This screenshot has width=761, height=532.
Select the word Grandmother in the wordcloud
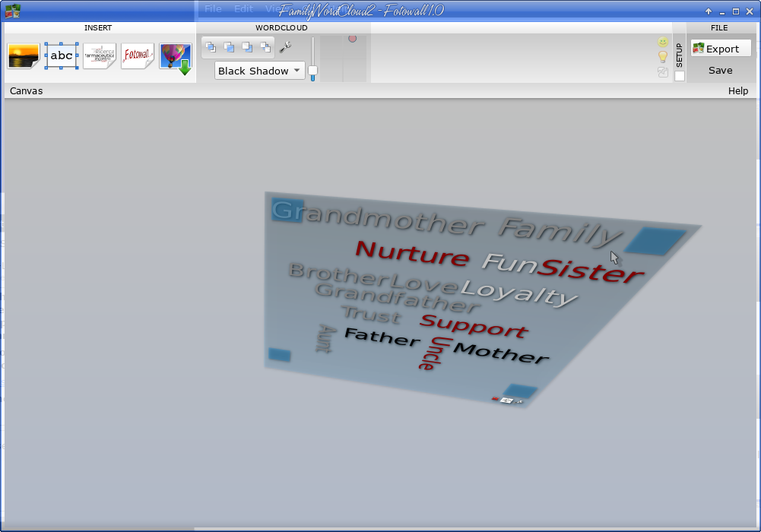tap(379, 219)
